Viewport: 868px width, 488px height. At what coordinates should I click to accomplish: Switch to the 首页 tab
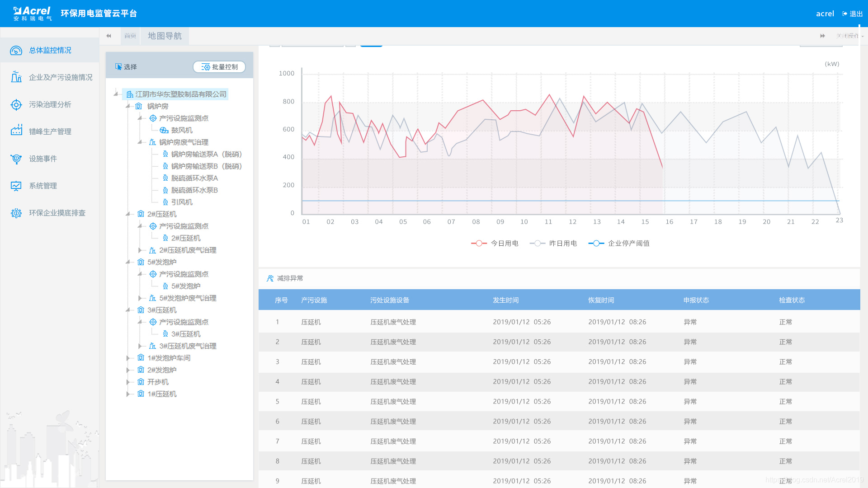(130, 36)
